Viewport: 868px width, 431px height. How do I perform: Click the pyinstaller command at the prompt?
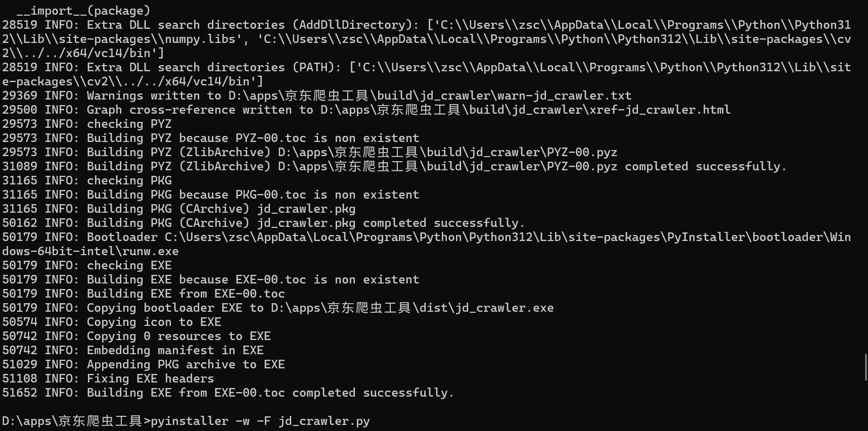point(260,421)
